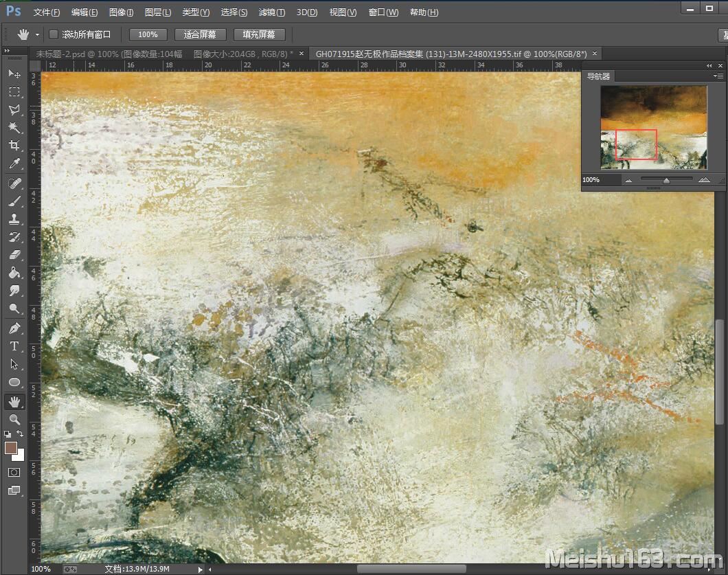The image size is (728, 575).
Task: Open the 3D menu
Action: click(307, 12)
